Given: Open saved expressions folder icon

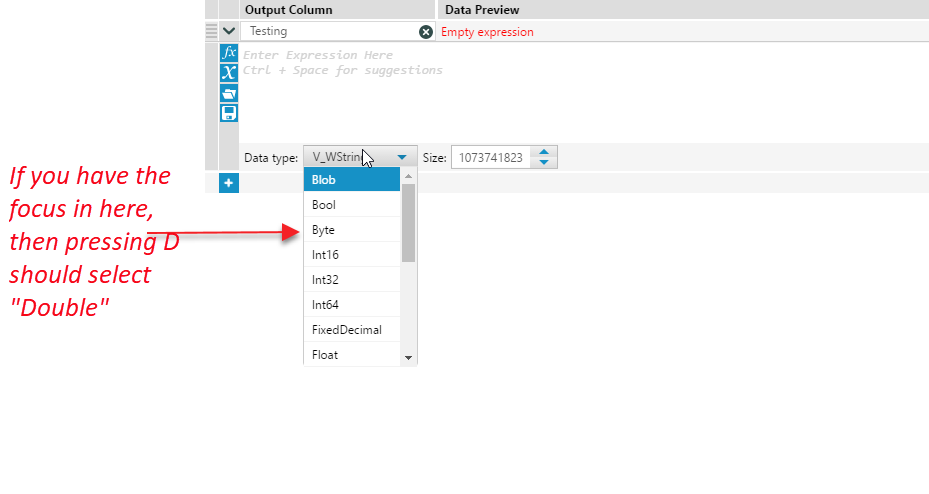Looking at the screenshot, I should tap(229, 93).
